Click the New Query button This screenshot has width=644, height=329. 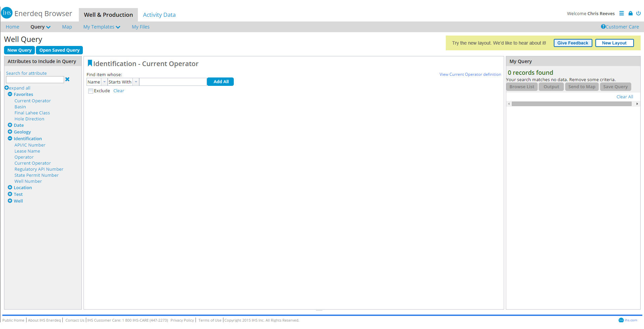19,50
